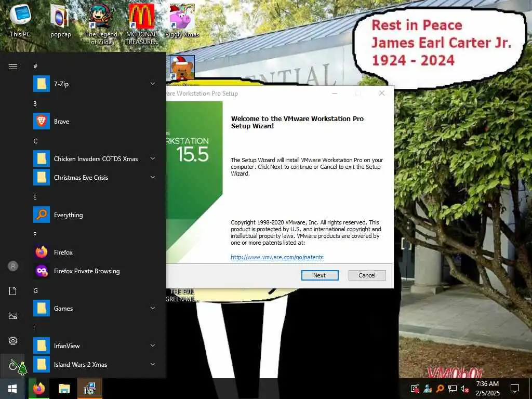Close the VMware Workstation Pro Setup window
Viewport: 532px width, 399px height.
[382, 93]
